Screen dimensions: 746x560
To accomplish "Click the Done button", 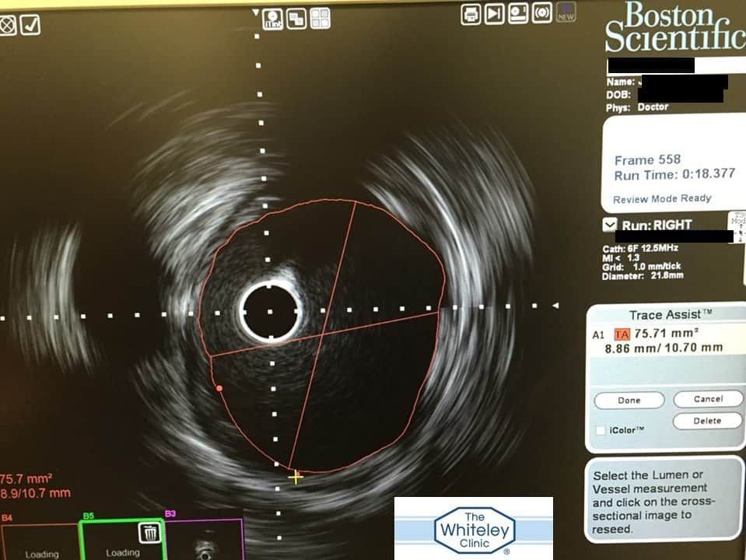I will 629,400.
